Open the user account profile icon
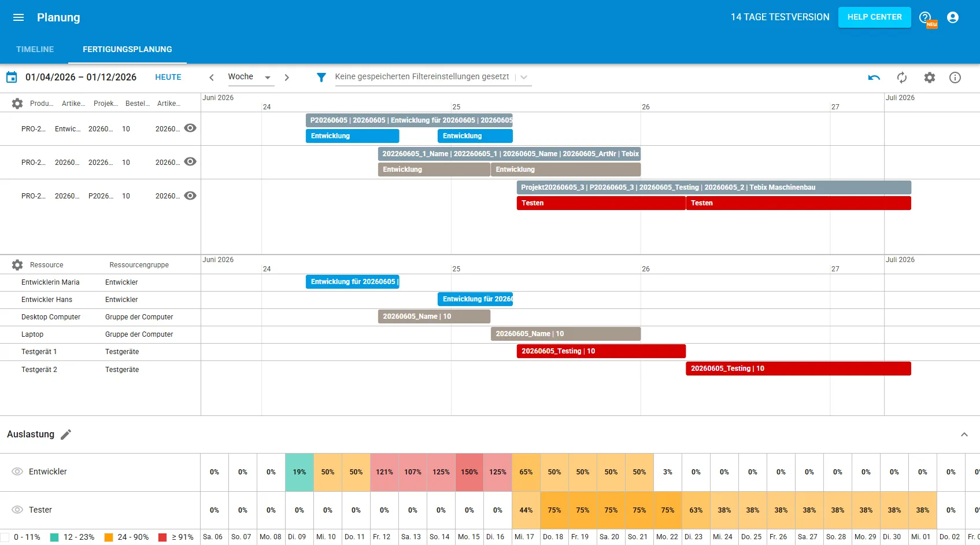The width and height of the screenshot is (980, 545). (x=953, y=17)
